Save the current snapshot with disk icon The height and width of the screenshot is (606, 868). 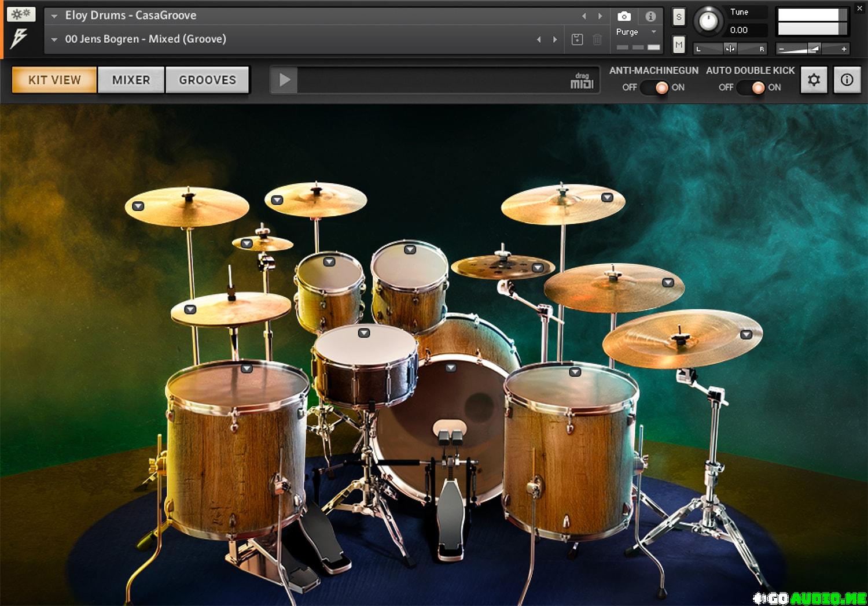[577, 39]
